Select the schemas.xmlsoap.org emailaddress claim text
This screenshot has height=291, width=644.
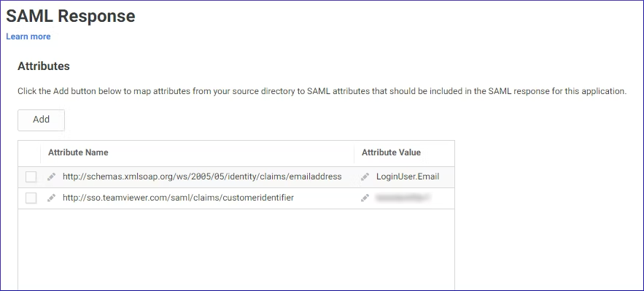click(202, 177)
